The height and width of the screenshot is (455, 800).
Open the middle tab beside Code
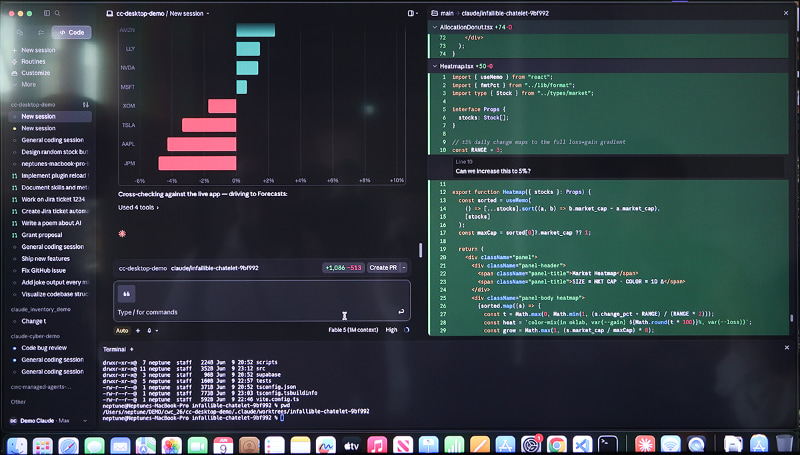coord(41,32)
